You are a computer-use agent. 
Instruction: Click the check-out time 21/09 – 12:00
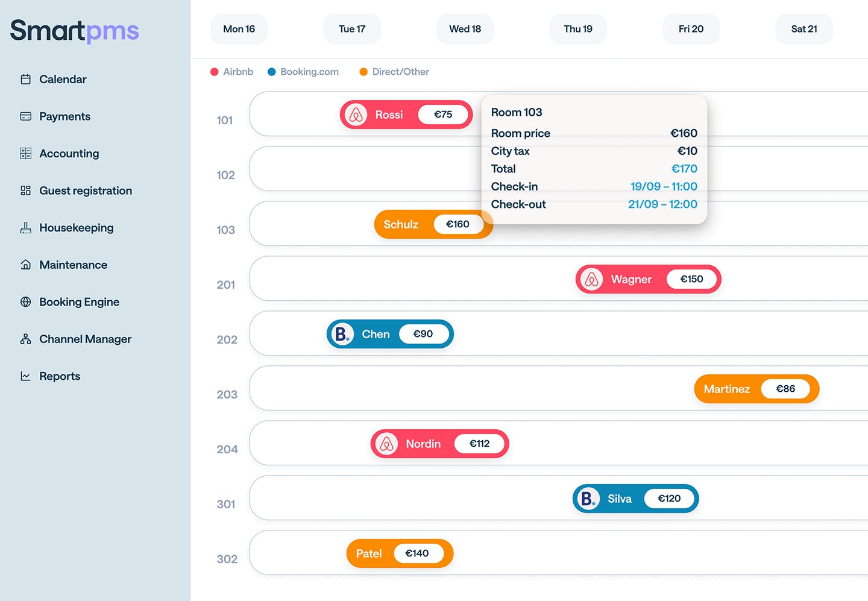pos(662,204)
